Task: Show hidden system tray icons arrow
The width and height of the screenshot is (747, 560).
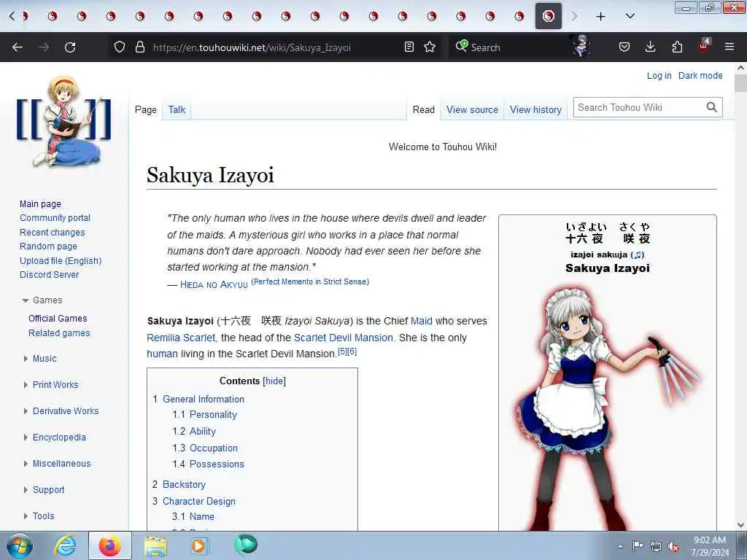Action: click(620, 547)
